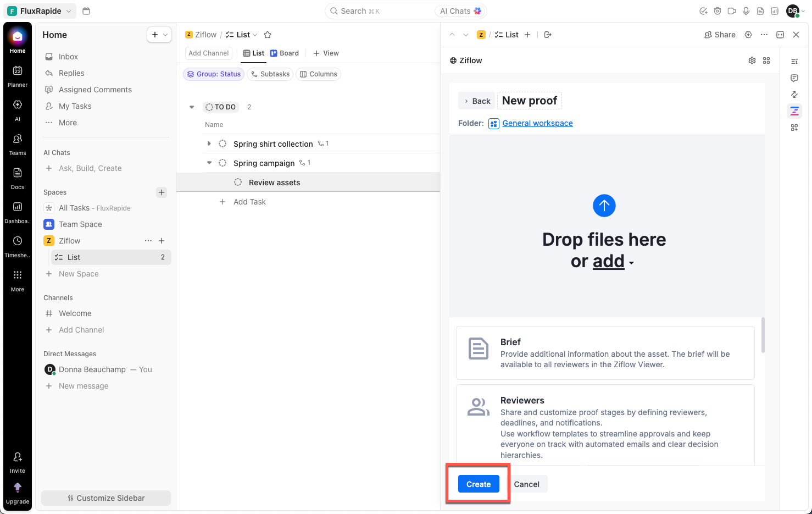The height and width of the screenshot is (514, 812).
Task: Go to next task with down chevron
Action: (466, 35)
